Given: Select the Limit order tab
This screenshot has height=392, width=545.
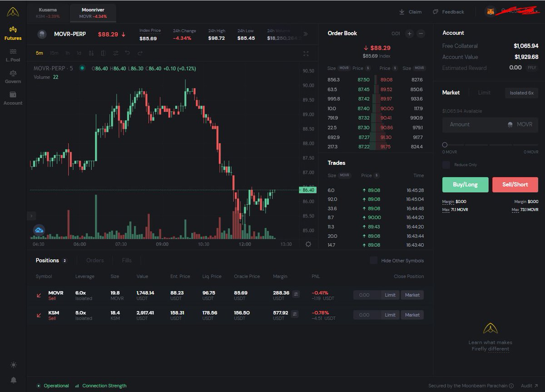Looking at the screenshot, I should tap(484, 93).
